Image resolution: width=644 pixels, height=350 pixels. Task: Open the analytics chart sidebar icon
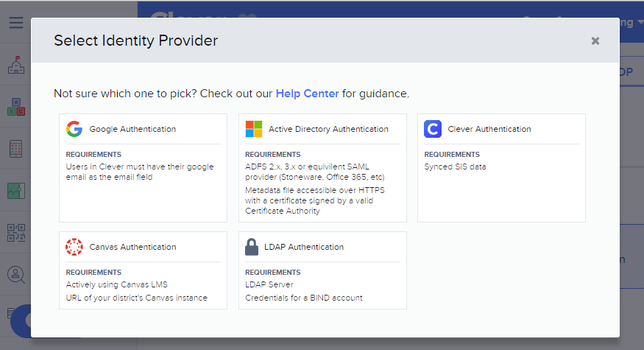click(x=16, y=191)
